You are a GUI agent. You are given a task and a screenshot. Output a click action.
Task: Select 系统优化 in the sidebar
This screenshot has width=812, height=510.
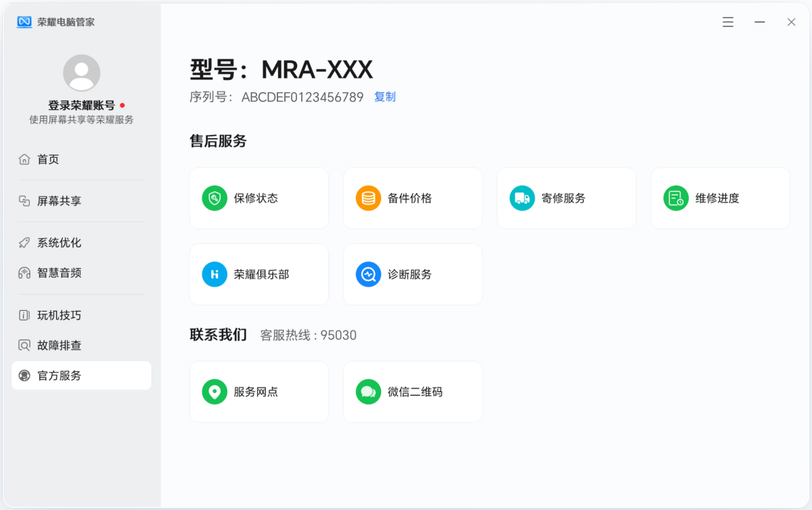(x=59, y=242)
